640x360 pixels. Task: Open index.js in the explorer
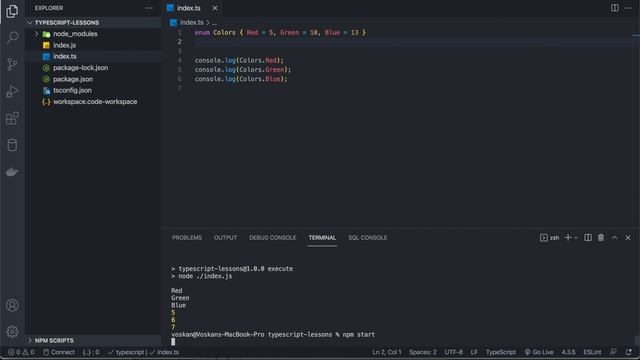[64, 45]
